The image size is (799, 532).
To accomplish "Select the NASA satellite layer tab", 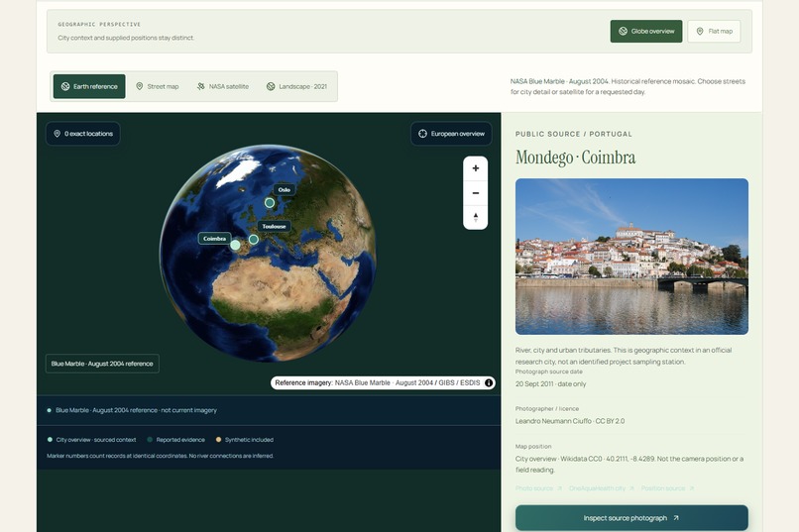I will 223,86.
